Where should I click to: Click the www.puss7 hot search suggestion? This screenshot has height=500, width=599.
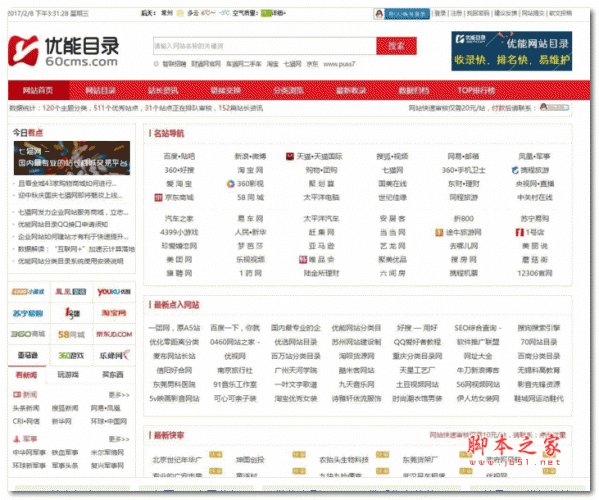click(339, 64)
